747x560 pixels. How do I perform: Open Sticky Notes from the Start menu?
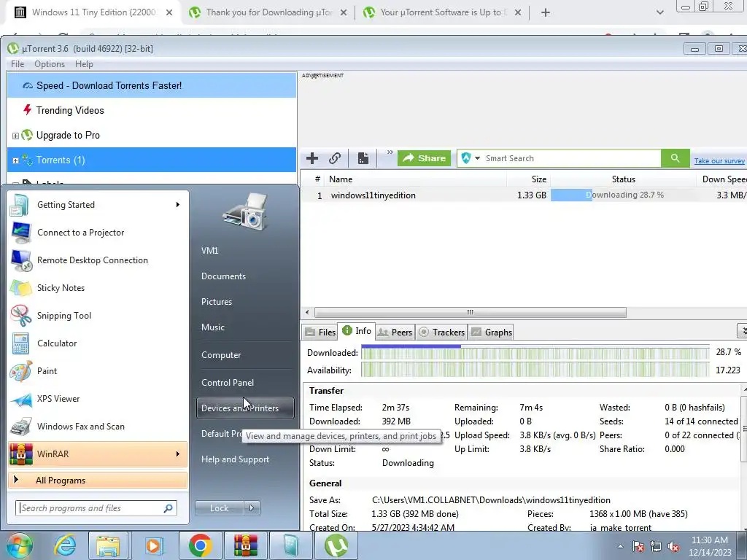point(98,287)
